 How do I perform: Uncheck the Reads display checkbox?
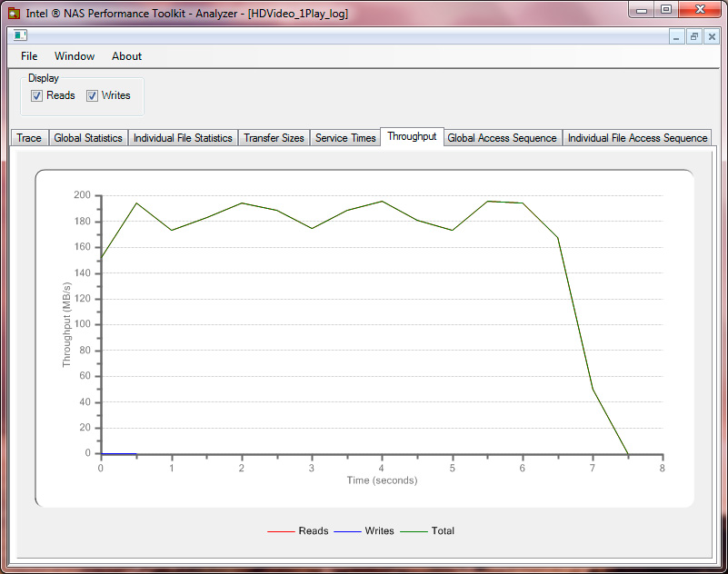(36, 95)
